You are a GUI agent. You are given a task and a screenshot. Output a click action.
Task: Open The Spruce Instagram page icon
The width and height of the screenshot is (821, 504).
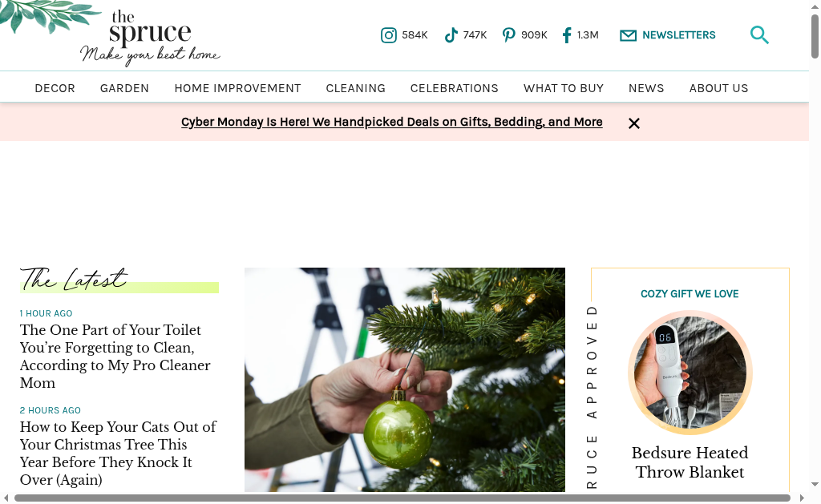click(389, 35)
